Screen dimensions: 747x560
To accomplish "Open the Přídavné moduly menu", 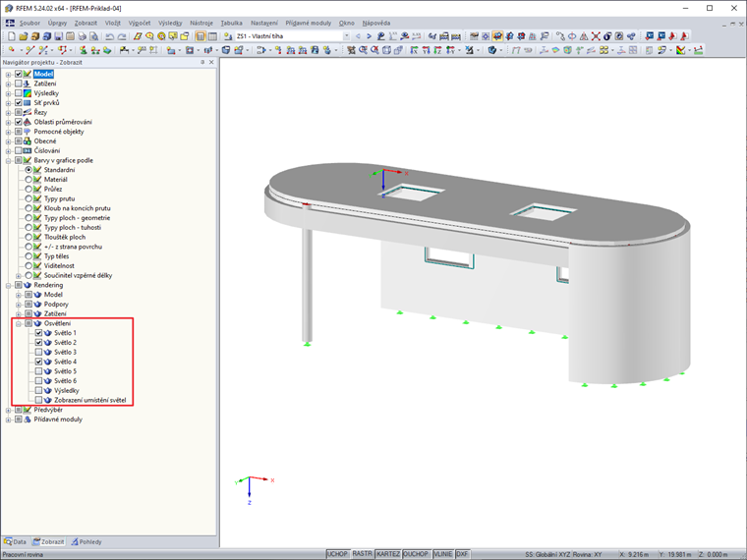I will [x=309, y=23].
